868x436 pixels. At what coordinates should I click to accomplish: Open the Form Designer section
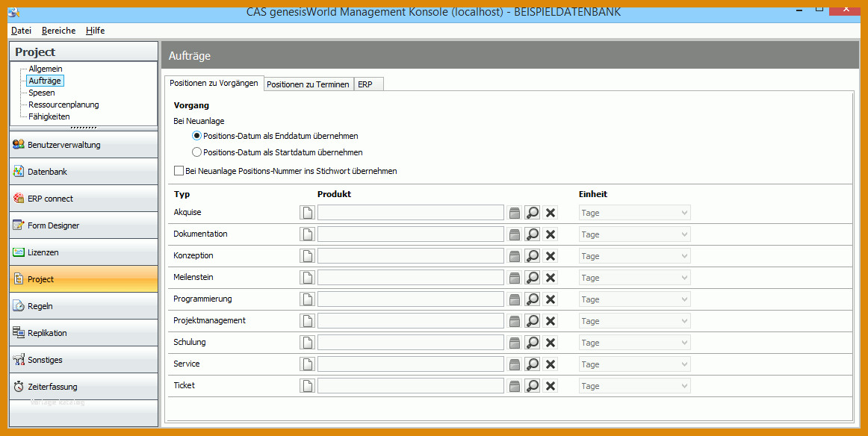(84, 225)
